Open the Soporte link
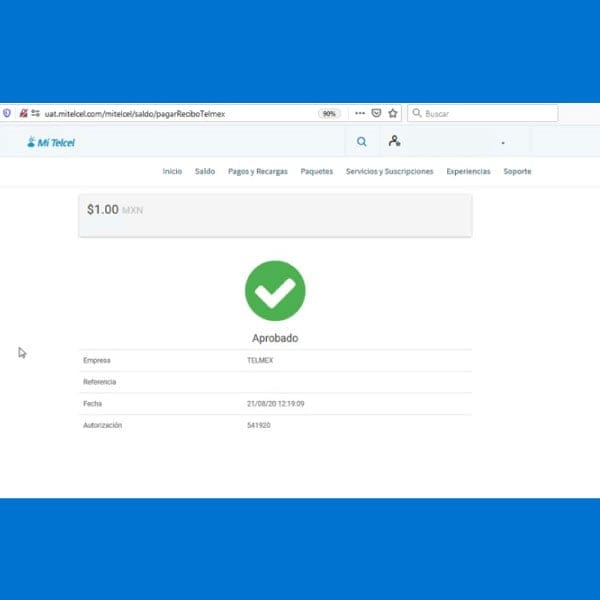This screenshot has height=600, width=600. tap(517, 171)
